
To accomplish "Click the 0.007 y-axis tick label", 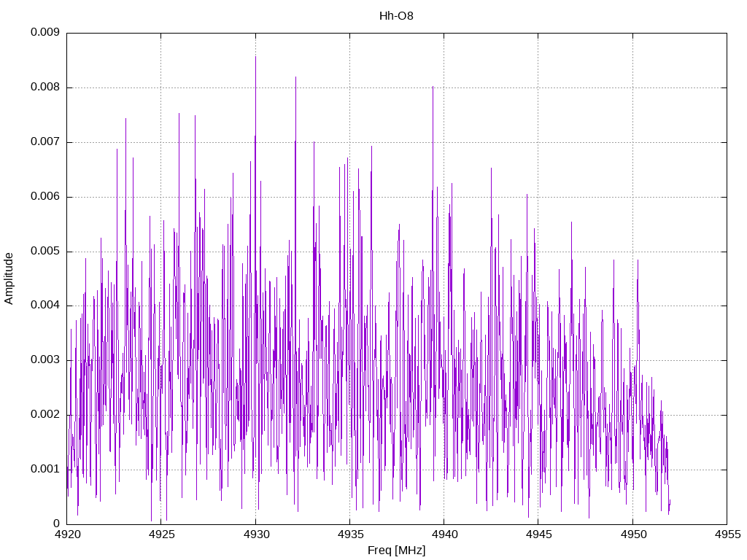I will coord(45,142).
